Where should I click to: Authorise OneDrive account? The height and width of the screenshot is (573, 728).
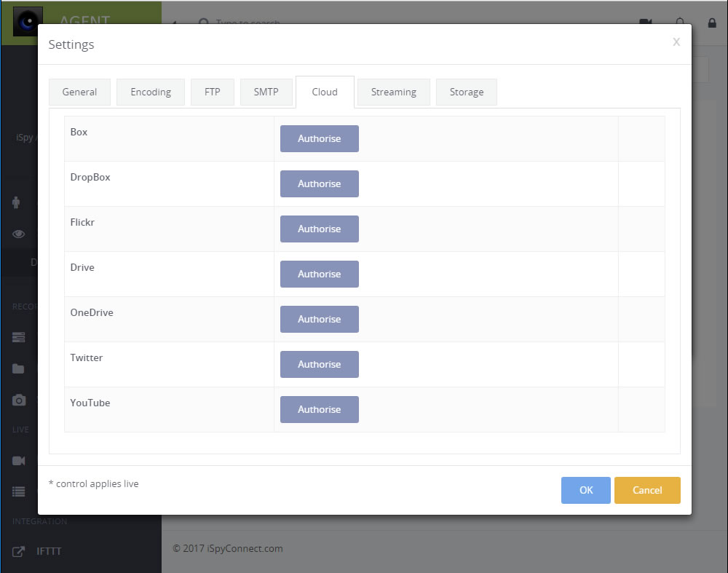(320, 319)
